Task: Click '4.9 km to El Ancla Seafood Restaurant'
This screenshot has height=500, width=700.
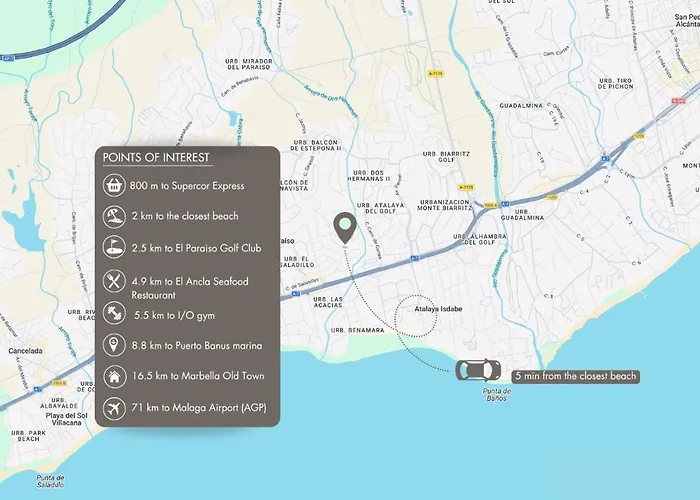Action: coord(190,288)
